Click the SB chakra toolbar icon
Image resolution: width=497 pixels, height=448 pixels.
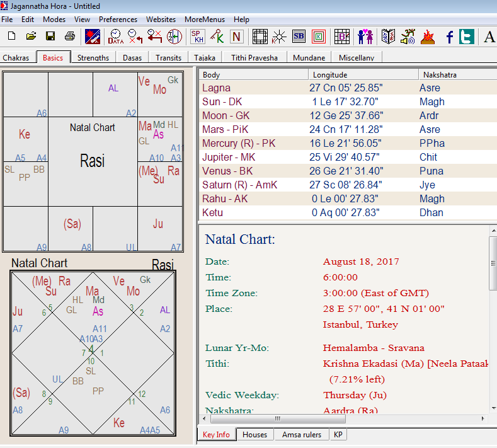299,37
